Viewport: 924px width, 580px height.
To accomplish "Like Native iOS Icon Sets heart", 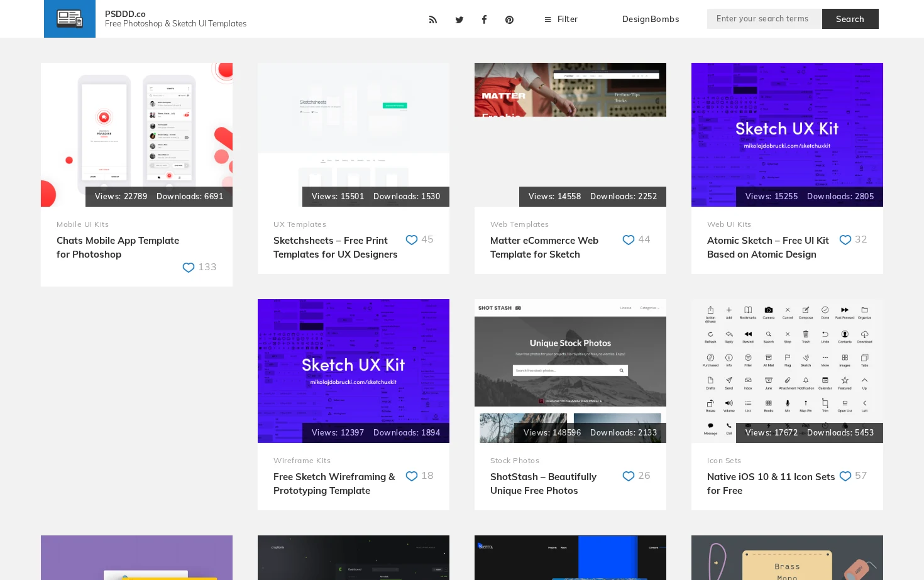I will tap(845, 476).
